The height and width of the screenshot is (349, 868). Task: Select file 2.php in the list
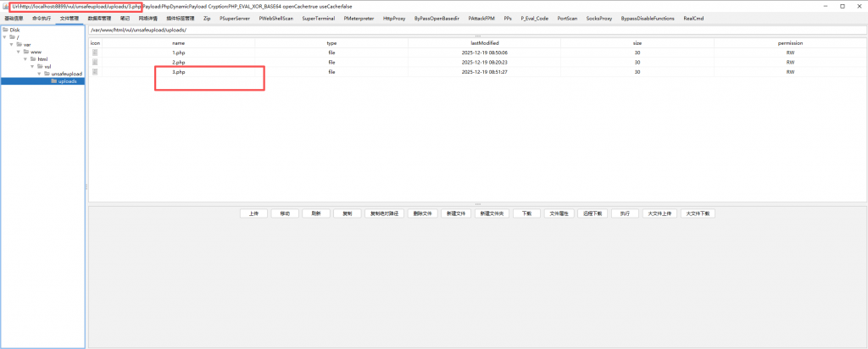(x=178, y=62)
